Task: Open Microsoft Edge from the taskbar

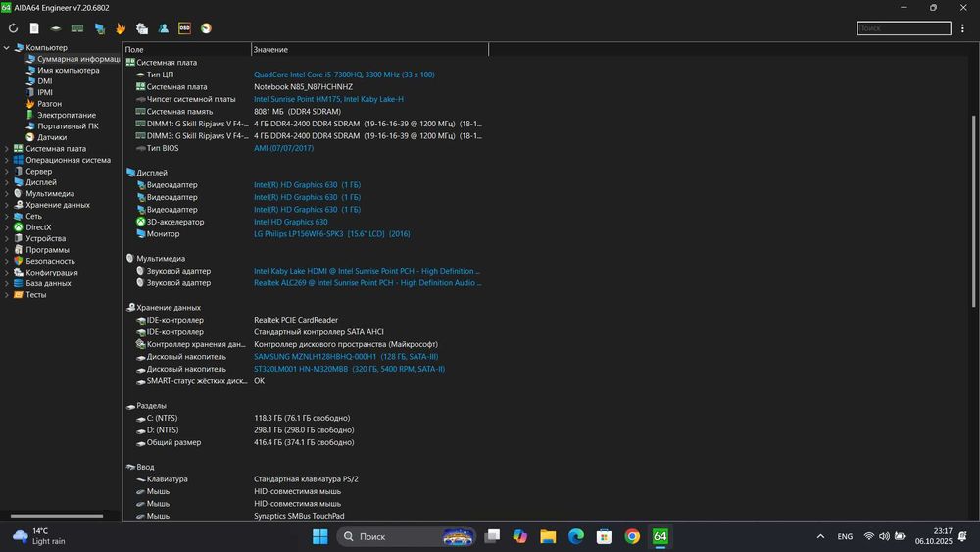Action: (x=576, y=536)
